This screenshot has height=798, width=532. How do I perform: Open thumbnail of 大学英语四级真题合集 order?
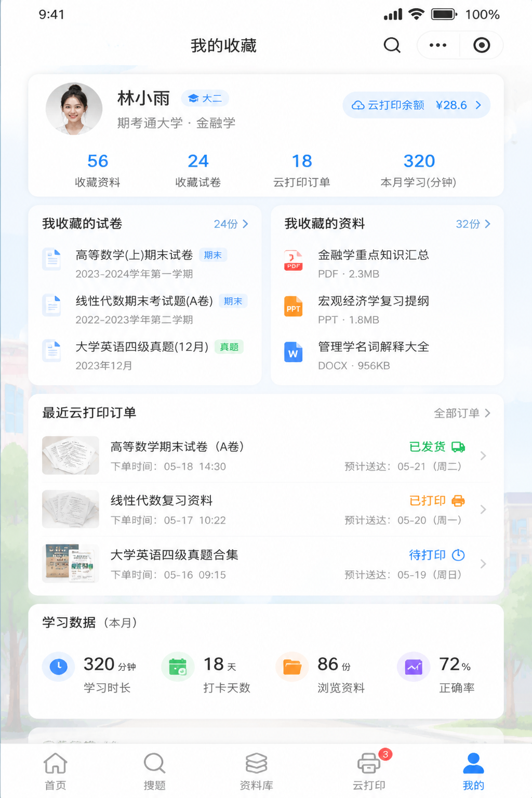pos(71,563)
